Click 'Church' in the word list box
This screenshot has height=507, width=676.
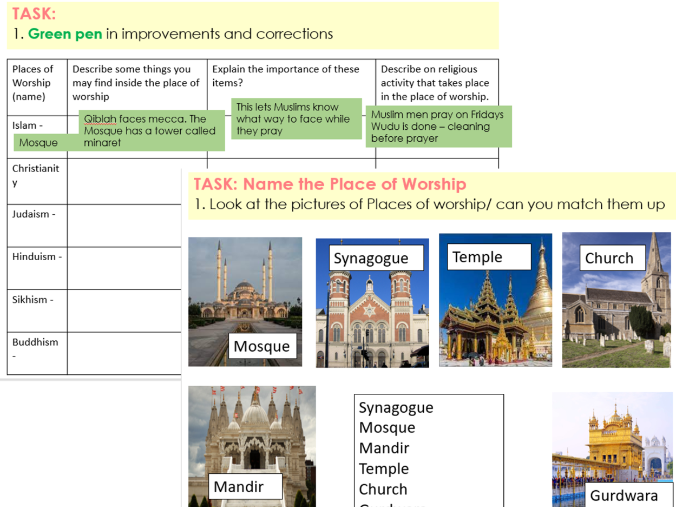(383, 489)
